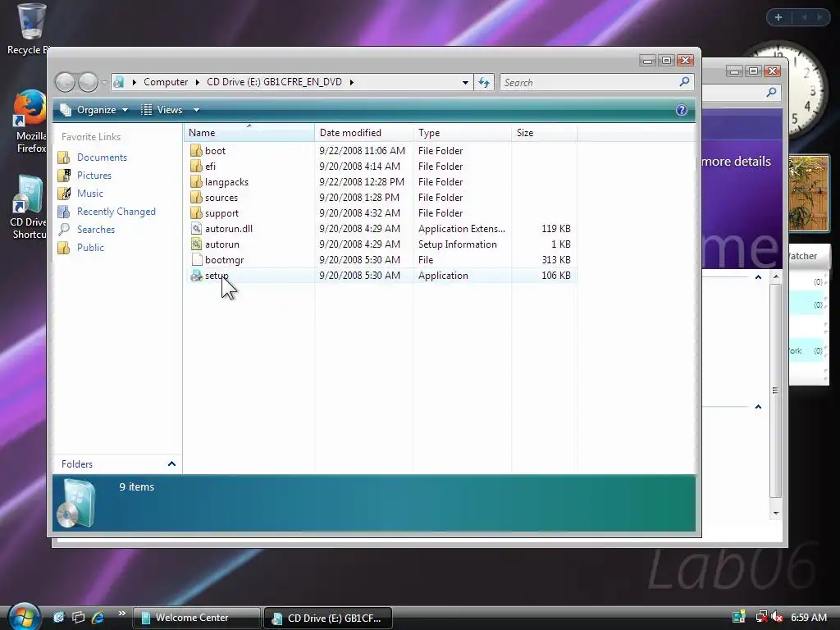Image resolution: width=840 pixels, height=630 pixels.
Task: Open the boot folder icon
Action: click(196, 151)
